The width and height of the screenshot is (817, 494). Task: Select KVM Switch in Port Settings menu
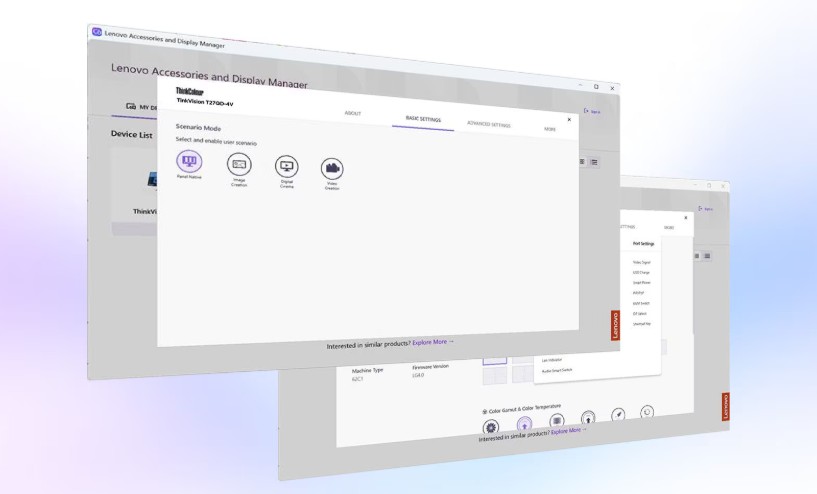pos(640,301)
